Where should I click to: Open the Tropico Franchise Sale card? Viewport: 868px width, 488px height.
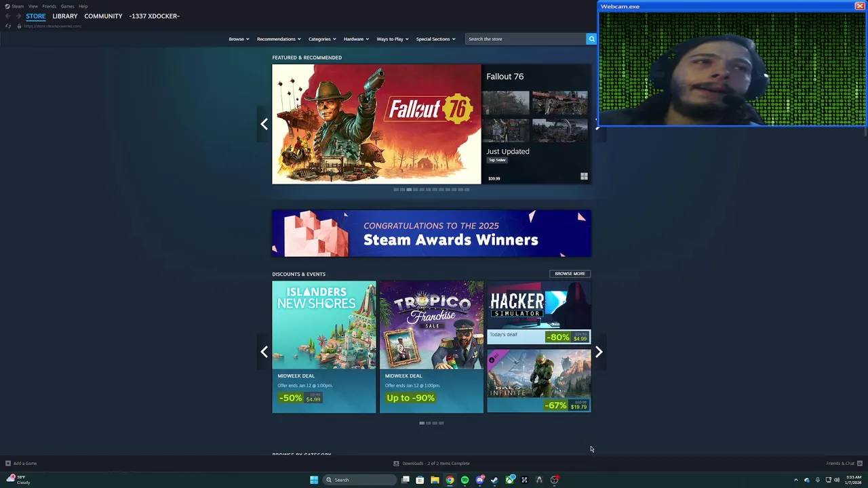pos(431,347)
